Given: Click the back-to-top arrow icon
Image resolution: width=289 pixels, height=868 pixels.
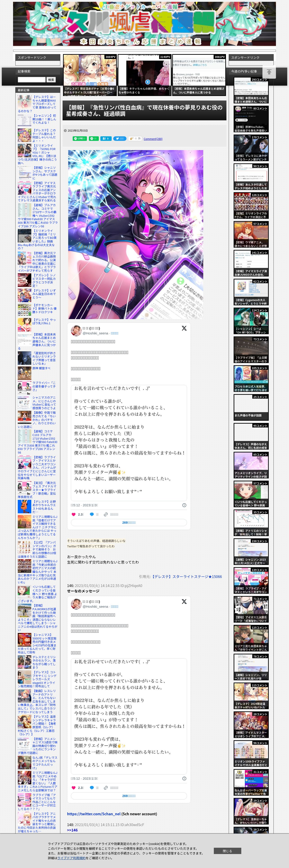Looking at the screenshot, I should [269, 72].
